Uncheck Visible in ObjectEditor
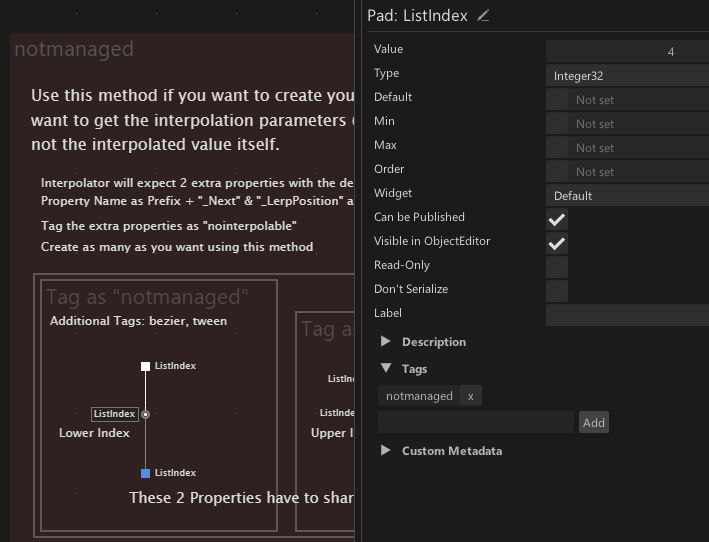 557,243
